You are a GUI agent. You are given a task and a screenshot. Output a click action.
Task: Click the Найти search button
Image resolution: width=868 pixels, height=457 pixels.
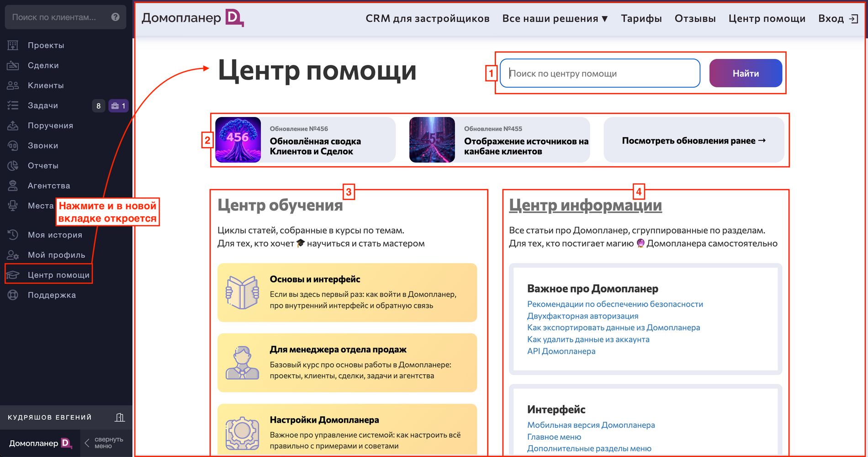pos(746,73)
